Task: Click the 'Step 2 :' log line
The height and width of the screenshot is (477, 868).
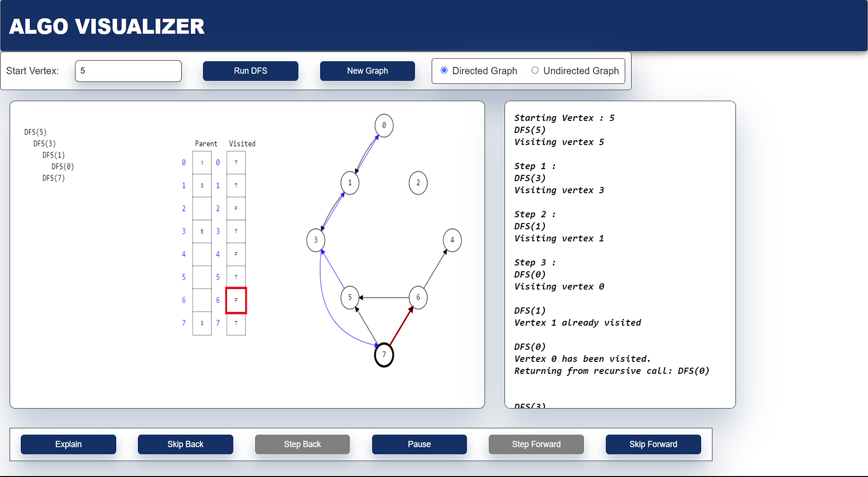Action: pyautogui.click(x=535, y=214)
